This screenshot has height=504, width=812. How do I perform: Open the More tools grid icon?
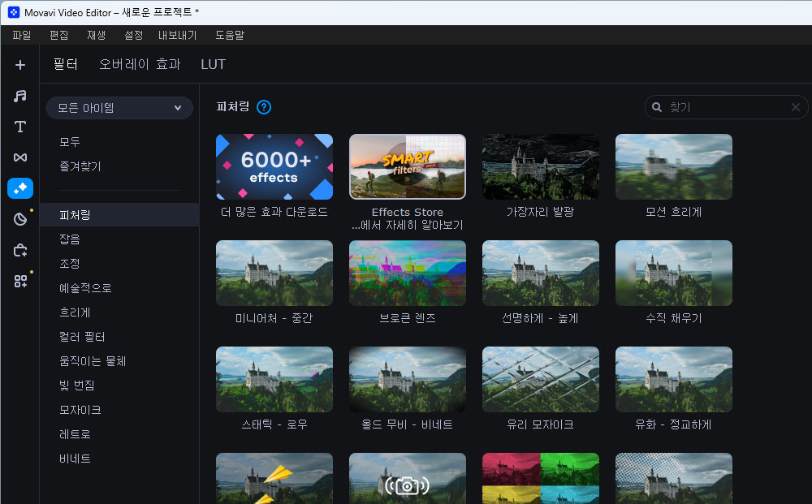click(x=20, y=281)
